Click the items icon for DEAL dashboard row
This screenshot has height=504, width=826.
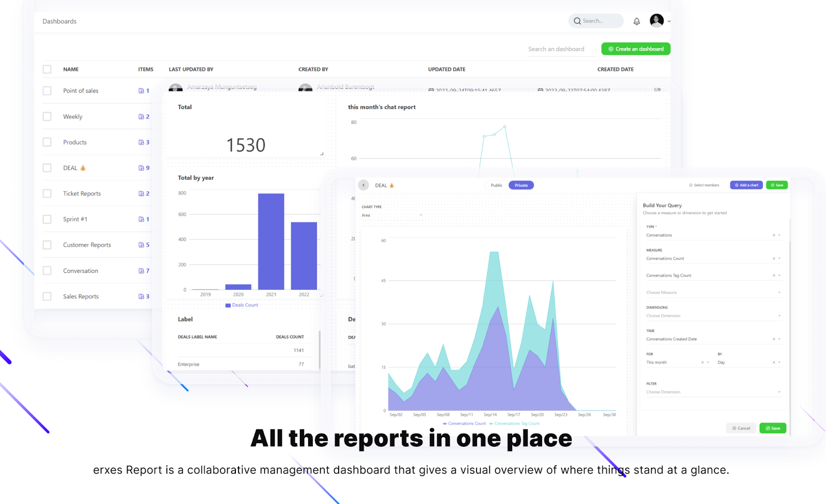pyautogui.click(x=141, y=168)
